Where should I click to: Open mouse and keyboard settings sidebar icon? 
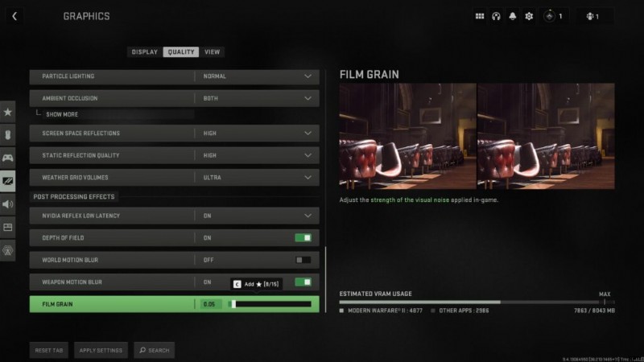coord(8,135)
